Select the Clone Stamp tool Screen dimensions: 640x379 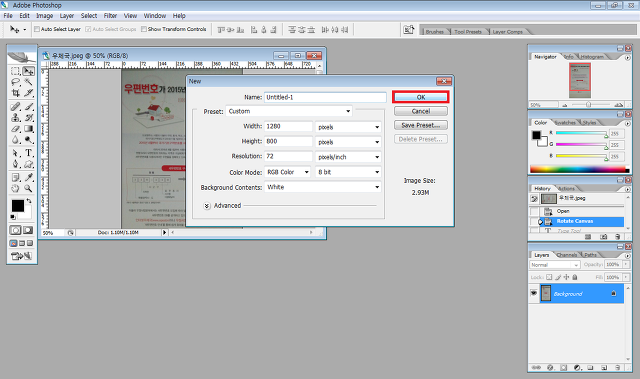pyautogui.click(x=16, y=118)
